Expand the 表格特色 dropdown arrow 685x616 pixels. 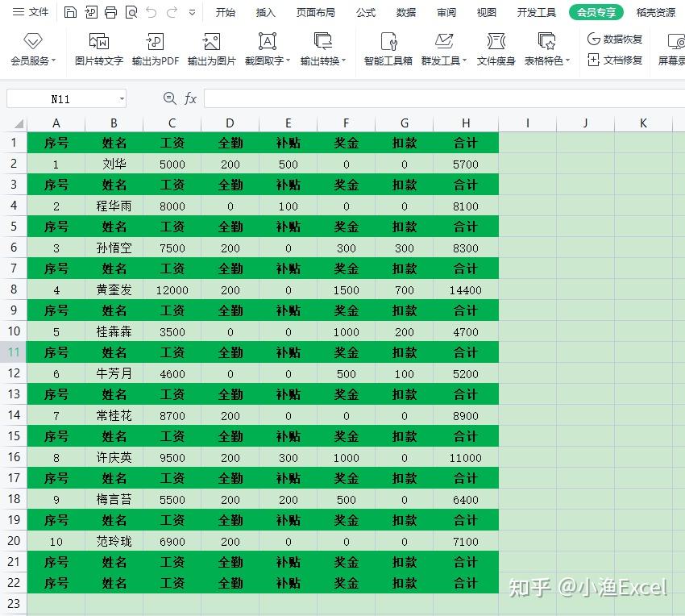(x=567, y=60)
